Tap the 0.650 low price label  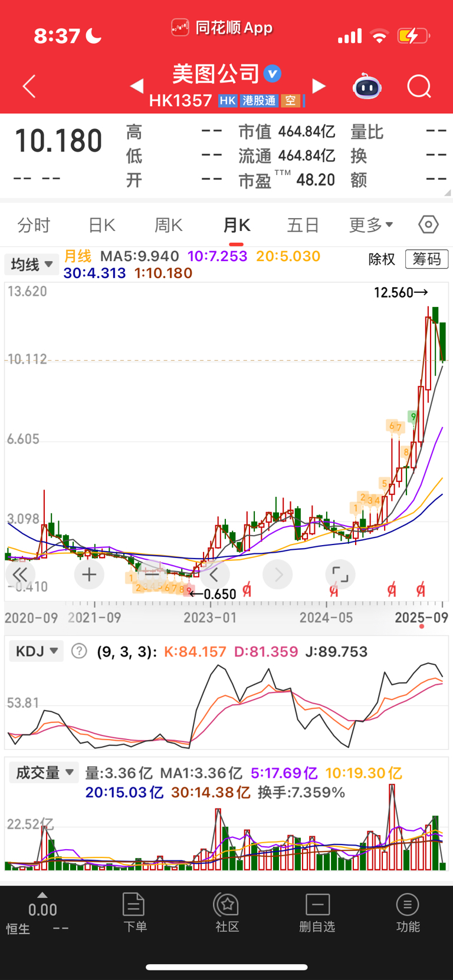(x=213, y=594)
